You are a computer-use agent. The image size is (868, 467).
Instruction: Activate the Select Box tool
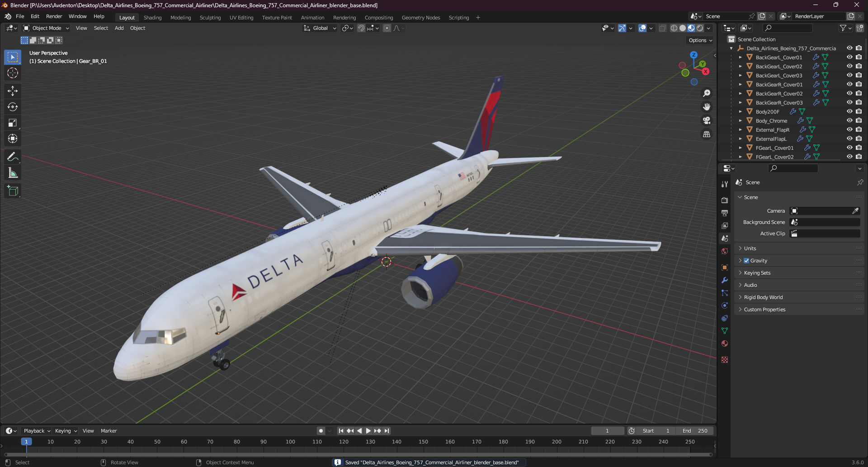(13, 57)
